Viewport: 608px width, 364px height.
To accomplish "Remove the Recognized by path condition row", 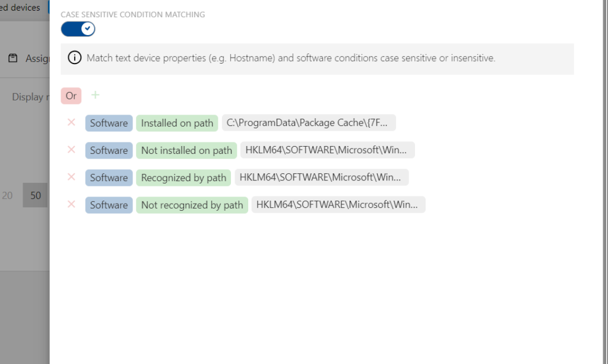I will click(x=71, y=177).
